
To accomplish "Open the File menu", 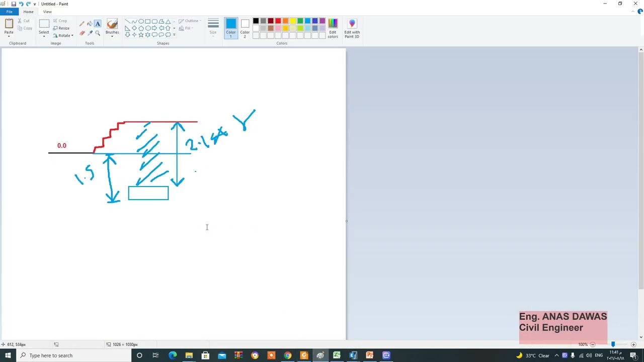I will [9, 12].
